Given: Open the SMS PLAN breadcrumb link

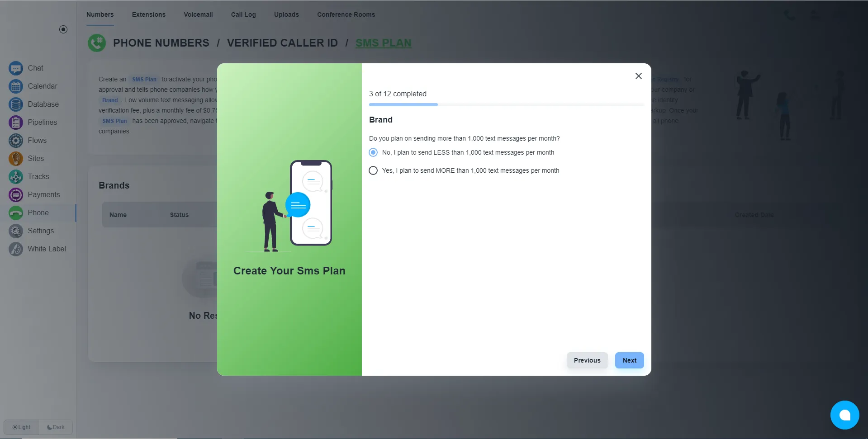Looking at the screenshot, I should 383,43.
